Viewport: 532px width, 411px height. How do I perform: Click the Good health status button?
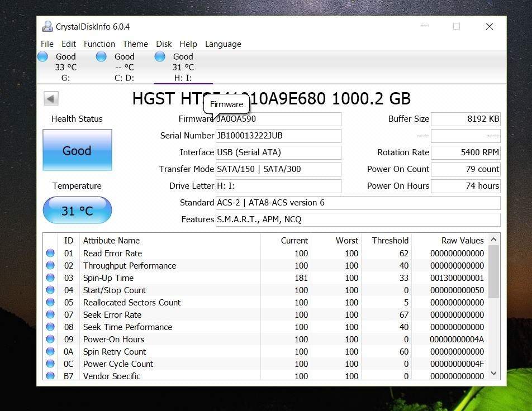[x=77, y=150]
